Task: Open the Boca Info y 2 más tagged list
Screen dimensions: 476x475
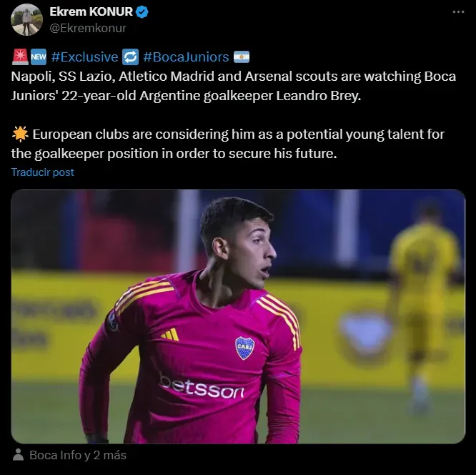Action: click(x=78, y=455)
